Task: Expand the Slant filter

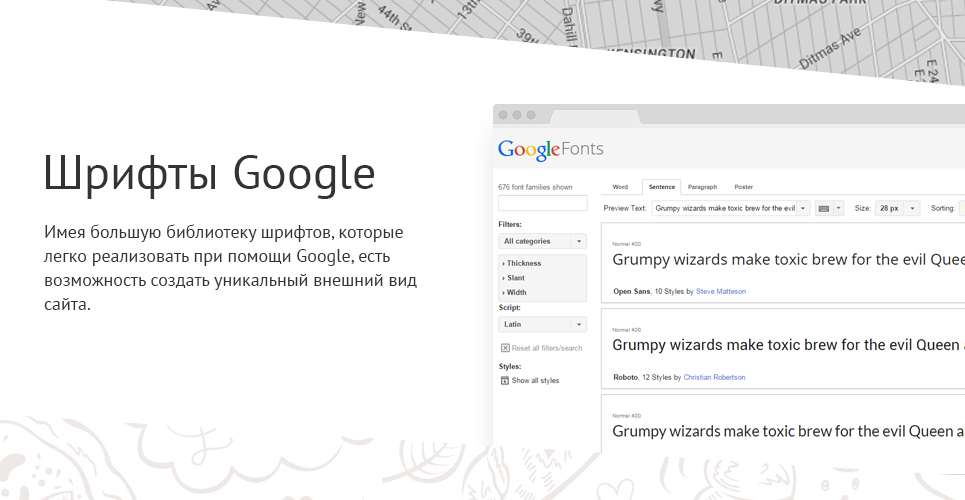Action: coord(514,278)
